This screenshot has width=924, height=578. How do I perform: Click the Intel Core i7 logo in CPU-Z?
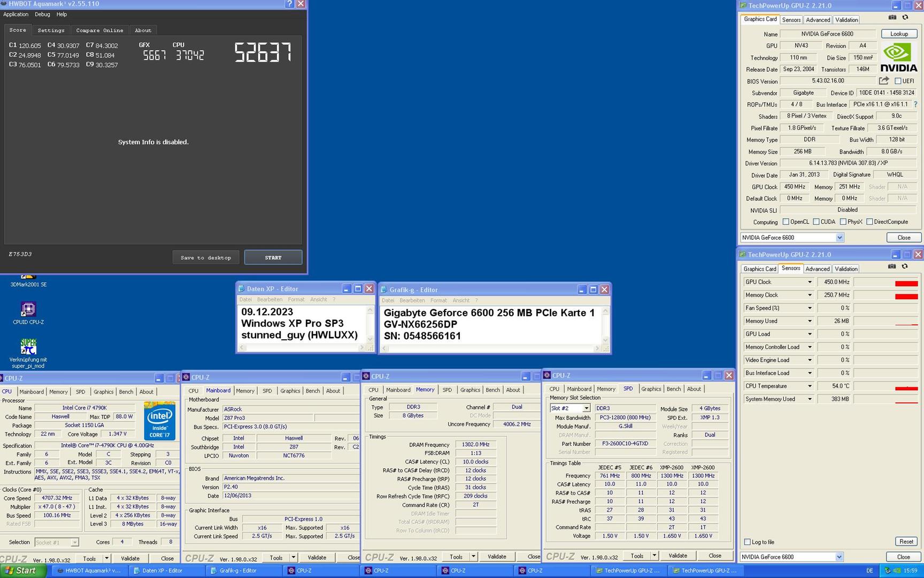click(x=159, y=421)
